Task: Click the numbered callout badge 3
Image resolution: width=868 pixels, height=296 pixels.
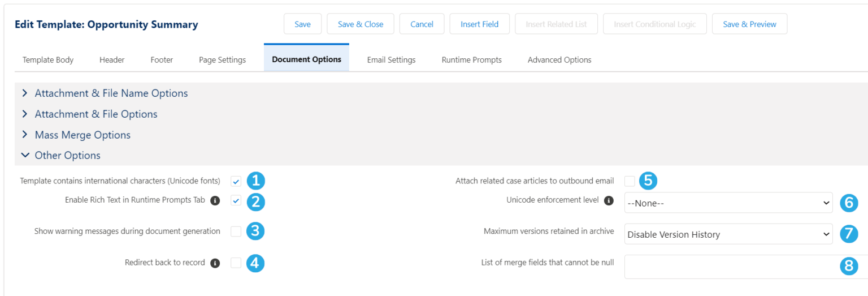Action: [255, 231]
